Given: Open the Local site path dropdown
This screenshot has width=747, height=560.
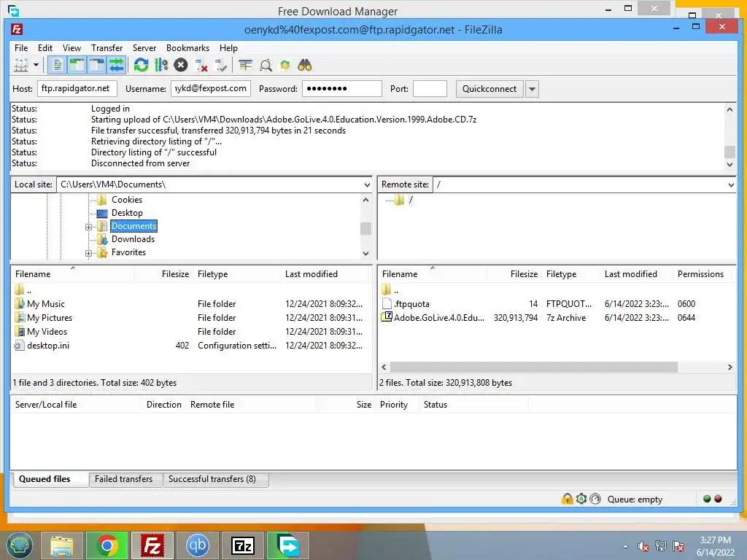Looking at the screenshot, I should pyautogui.click(x=367, y=184).
